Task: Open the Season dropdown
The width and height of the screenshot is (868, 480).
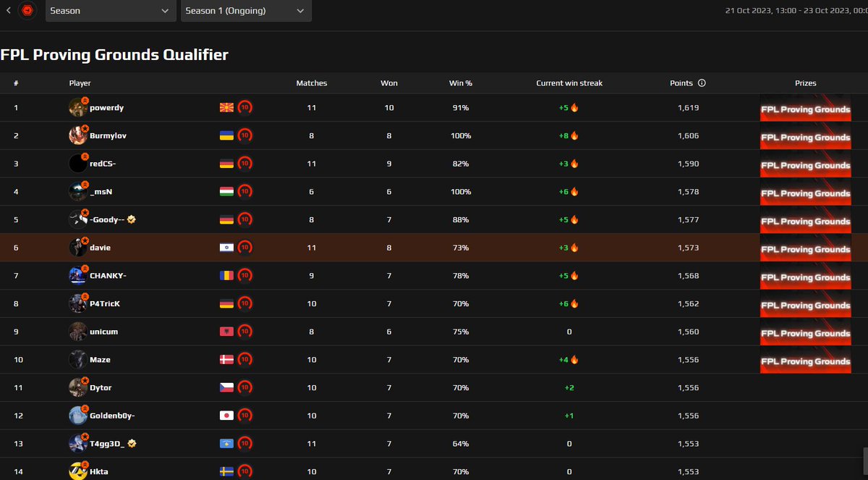Action: (111, 11)
